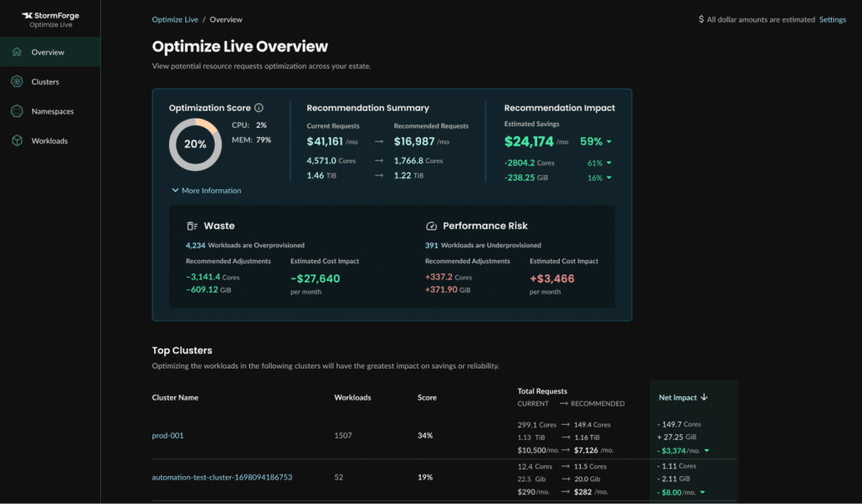
Task: Select the Namespaces icon in sidebar
Action: point(17,111)
